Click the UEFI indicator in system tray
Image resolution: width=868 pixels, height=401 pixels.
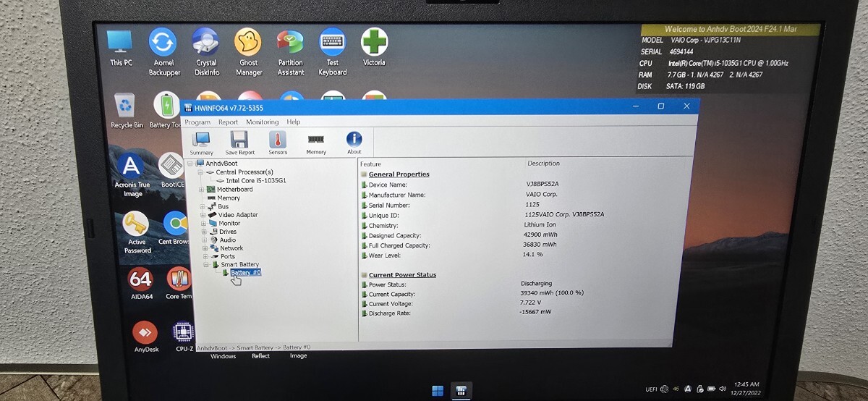tap(652, 389)
